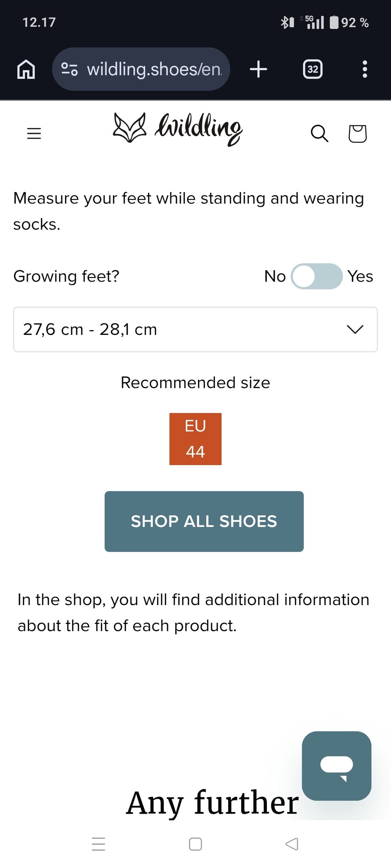Tap the wildling.shoes address bar
391x868 pixels.
click(x=154, y=69)
